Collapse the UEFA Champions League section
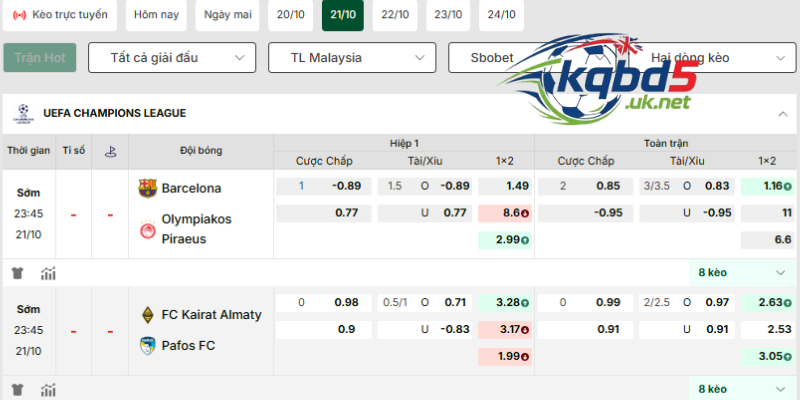Viewport: 800px width, 400px height. pyautogui.click(x=782, y=113)
